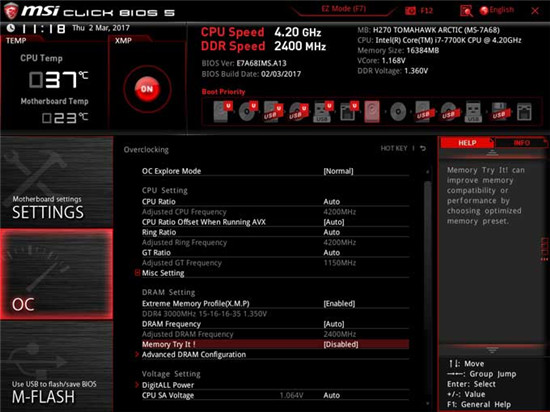Click the non-USB optical disc boot icon

coord(398,112)
